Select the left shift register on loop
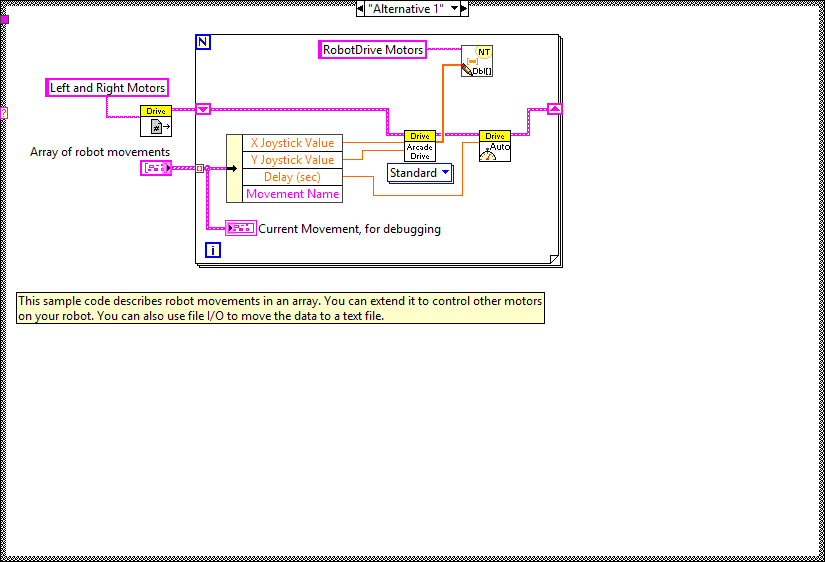This screenshot has width=825, height=562. 203,109
